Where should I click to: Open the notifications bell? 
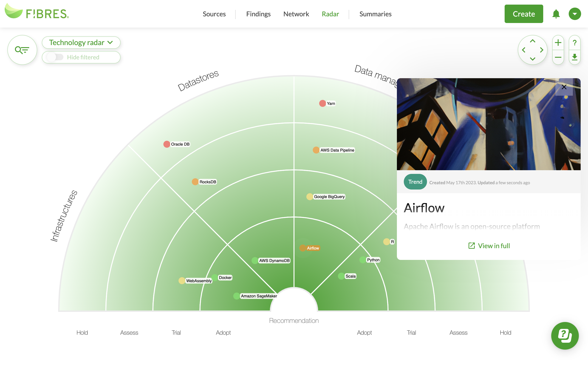tap(556, 14)
